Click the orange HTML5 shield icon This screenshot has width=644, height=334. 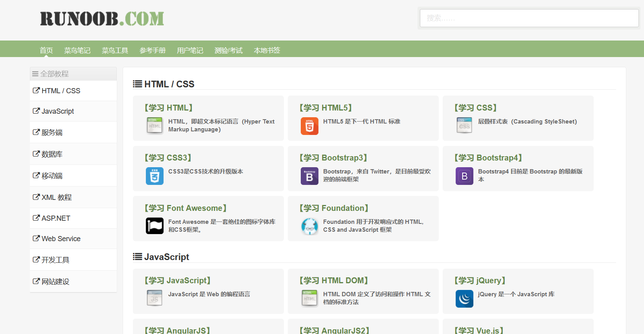pyautogui.click(x=309, y=126)
